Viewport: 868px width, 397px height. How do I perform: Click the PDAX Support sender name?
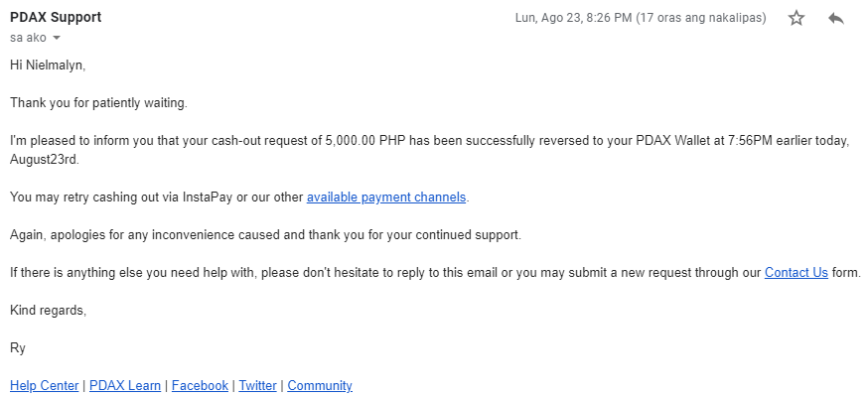tap(56, 17)
